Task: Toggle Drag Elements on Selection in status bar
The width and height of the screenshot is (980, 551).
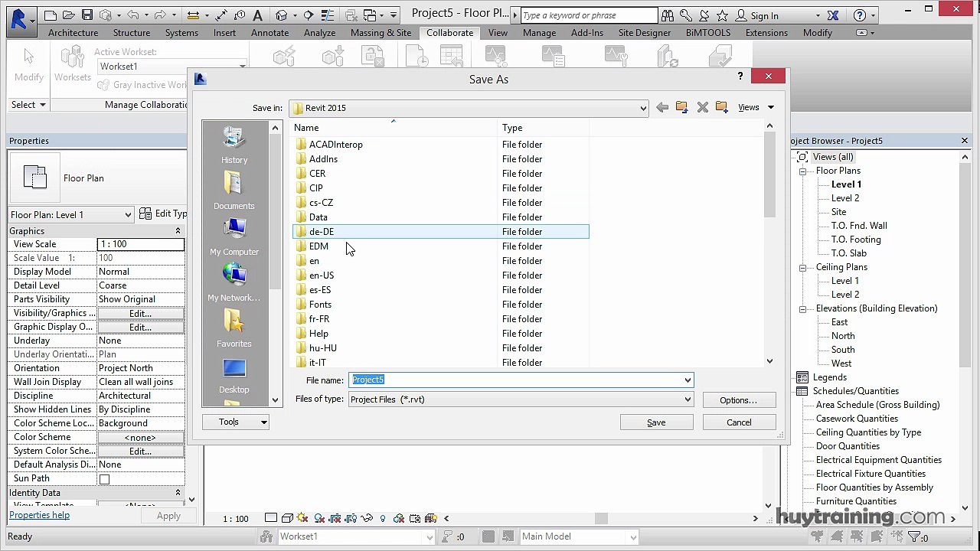Action: [x=897, y=536]
